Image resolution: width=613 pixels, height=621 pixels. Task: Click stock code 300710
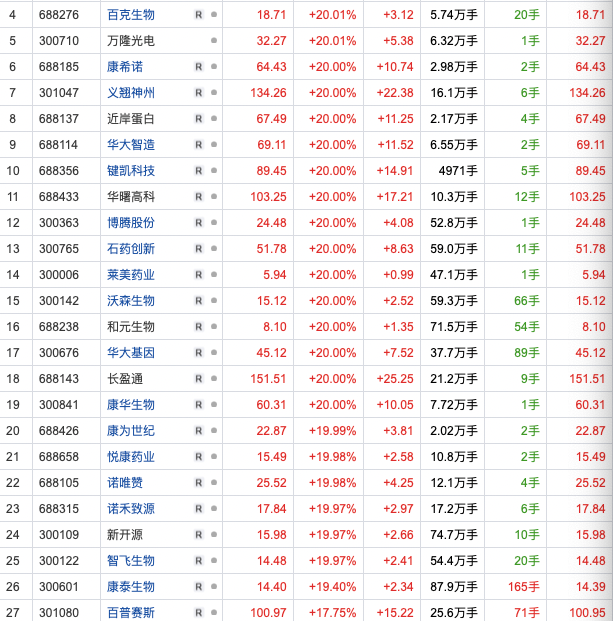(x=59, y=41)
